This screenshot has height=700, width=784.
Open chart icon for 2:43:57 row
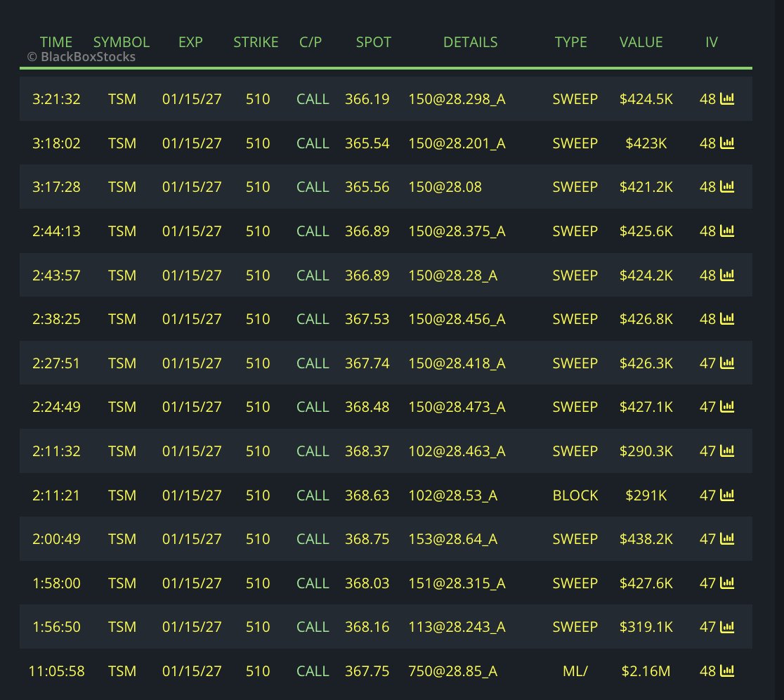726,275
